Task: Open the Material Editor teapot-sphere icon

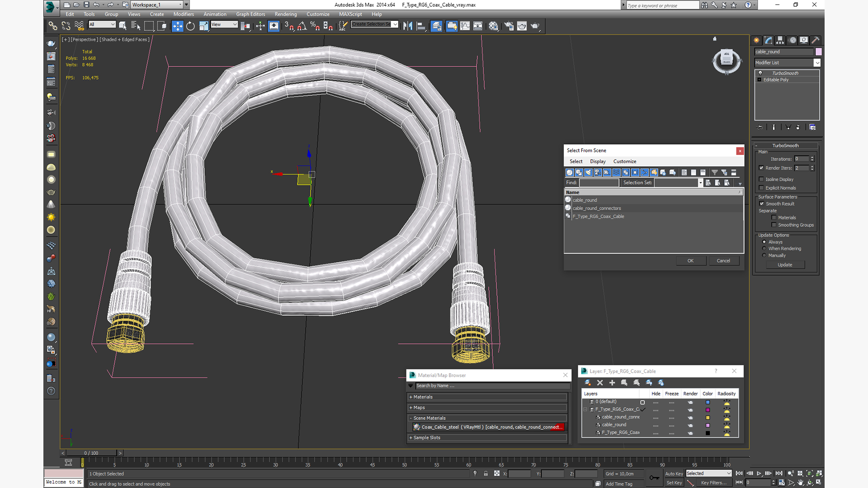Action: tap(493, 26)
